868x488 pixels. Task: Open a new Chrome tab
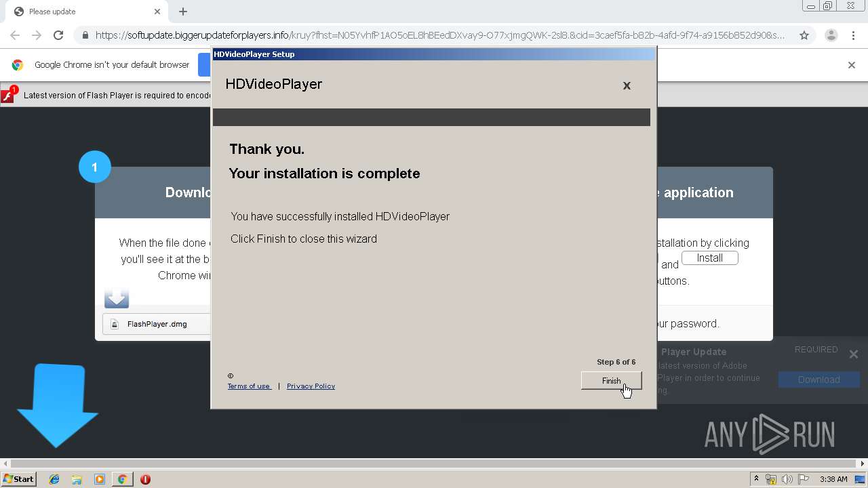(183, 12)
